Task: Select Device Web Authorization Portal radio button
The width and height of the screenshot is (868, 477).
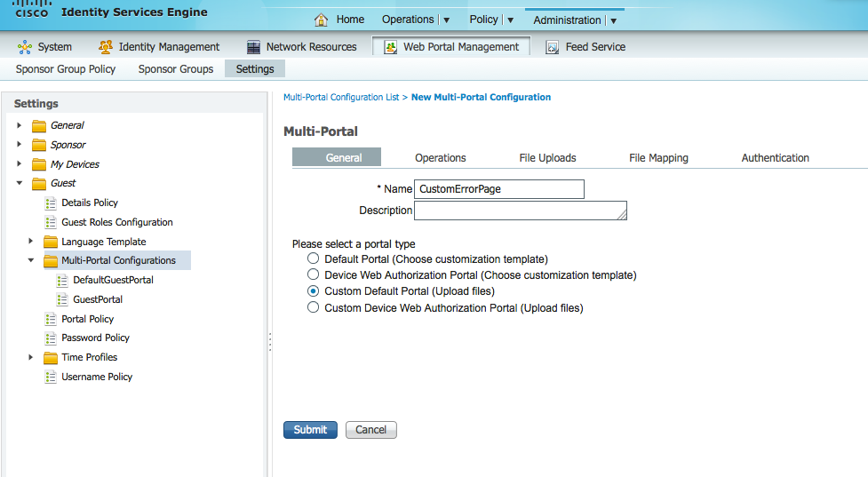Action: [x=314, y=274]
